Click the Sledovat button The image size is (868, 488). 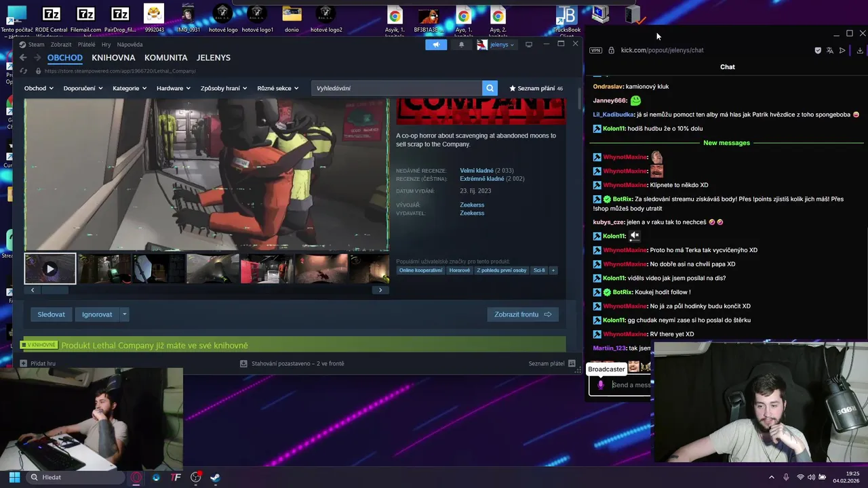point(51,314)
